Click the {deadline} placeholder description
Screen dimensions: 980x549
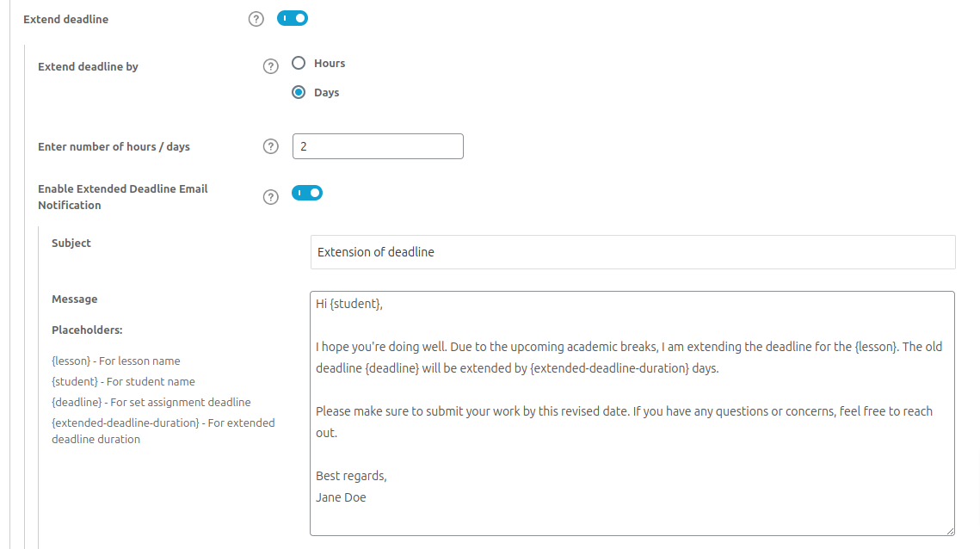click(x=151, y=403)
